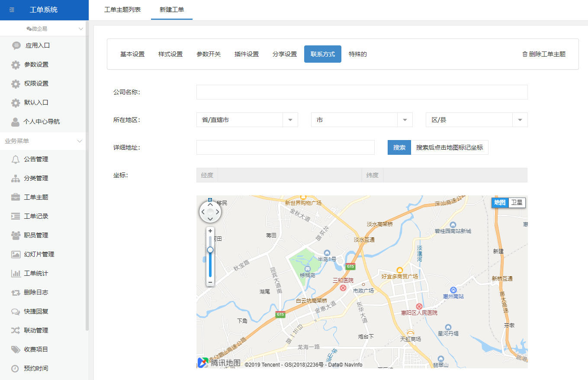The width and height of the screenshot is (588, 380).
Task: Switch the map to 卫星 view
Action: [517, 202]
